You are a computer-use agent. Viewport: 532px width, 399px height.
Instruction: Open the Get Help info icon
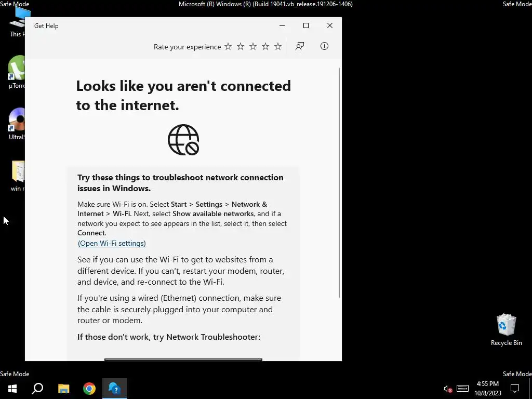pyautogui.click(x=324, y=46)
